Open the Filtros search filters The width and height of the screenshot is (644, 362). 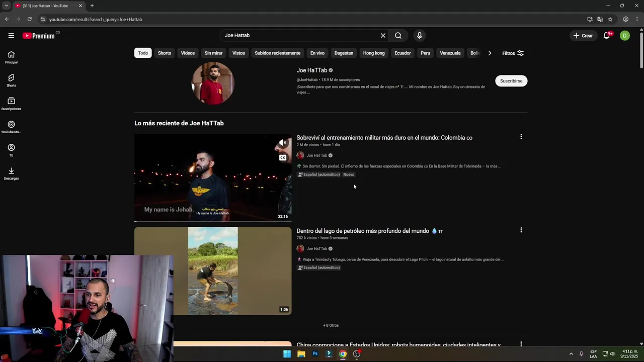click(x=513, y=53)
